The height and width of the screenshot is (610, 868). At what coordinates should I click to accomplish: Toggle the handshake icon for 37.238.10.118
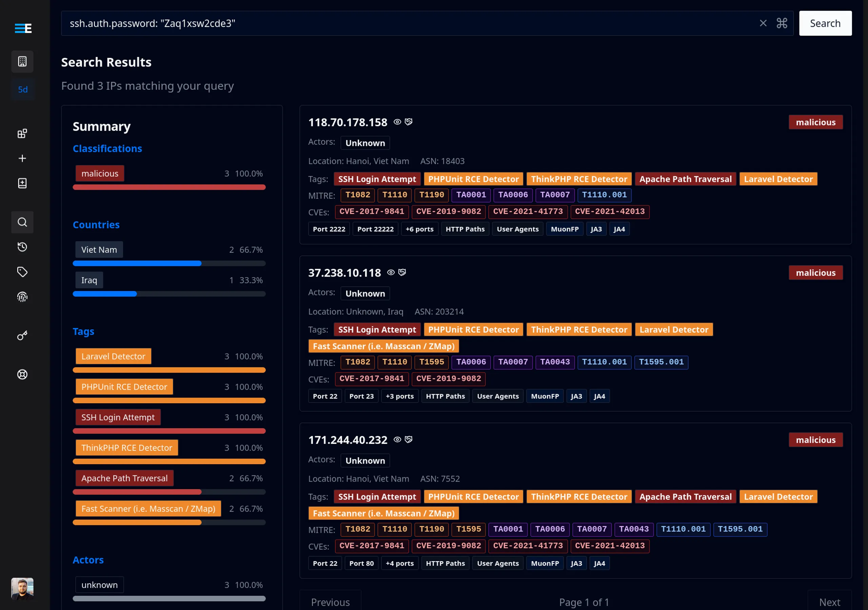pos(402,272)
